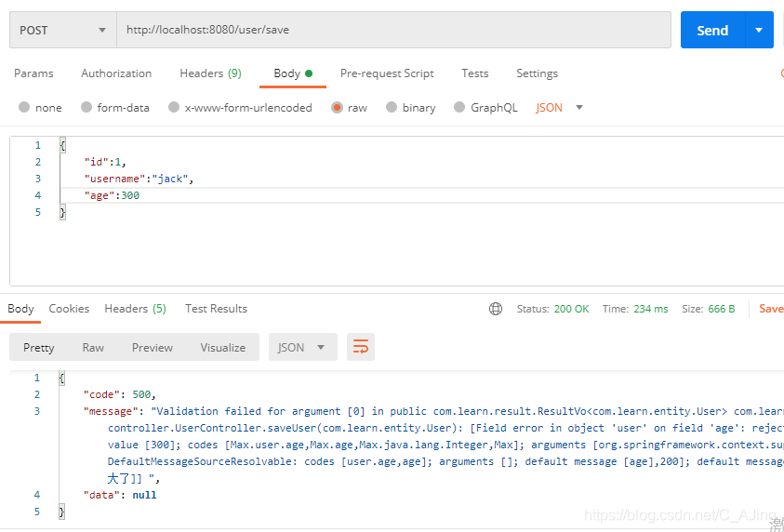Select the Raw response view
Image resolution: width=784 pixels, height=532 pixels.
click(x=93, y=348)
